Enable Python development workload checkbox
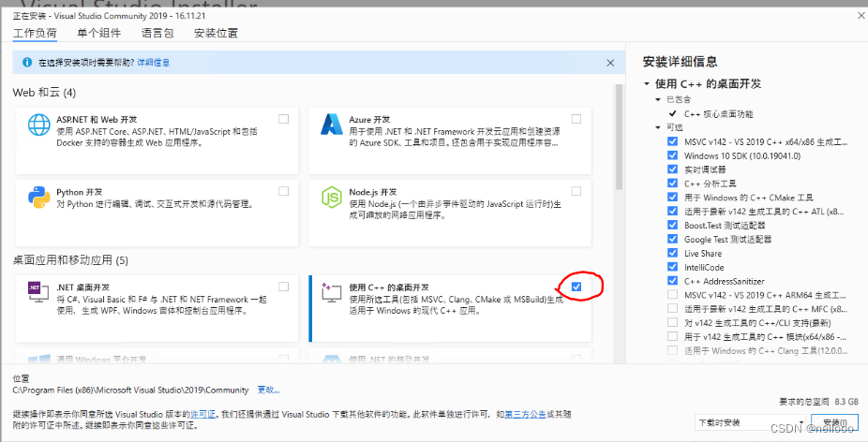 [283, 191]
